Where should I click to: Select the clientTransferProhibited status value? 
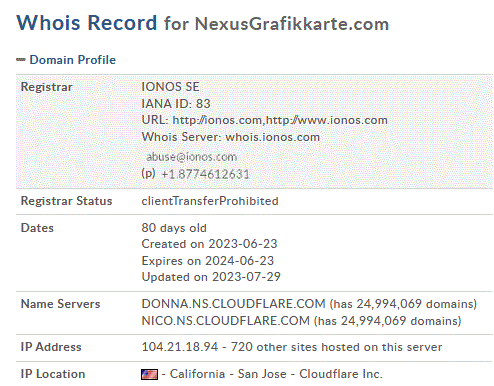(210, 201)
